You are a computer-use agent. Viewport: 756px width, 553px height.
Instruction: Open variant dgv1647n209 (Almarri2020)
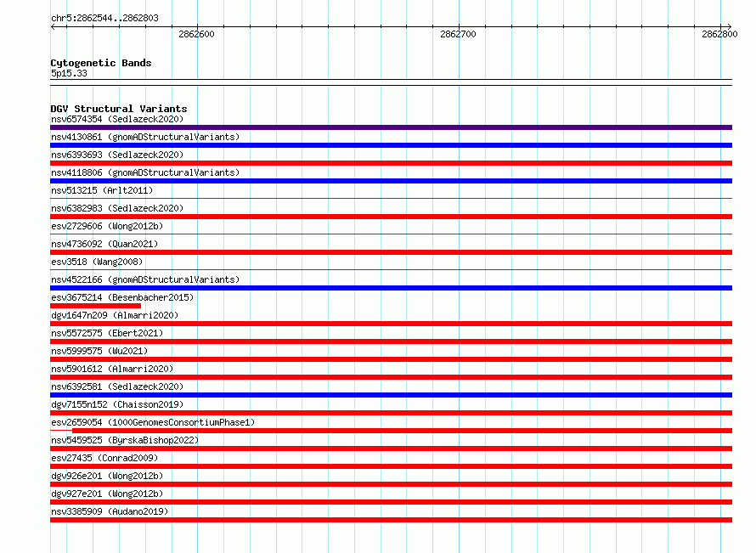tap(115, 315)
